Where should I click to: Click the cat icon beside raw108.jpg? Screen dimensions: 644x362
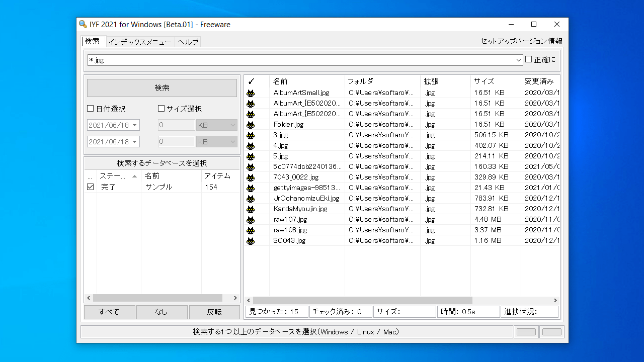point(250,230)
